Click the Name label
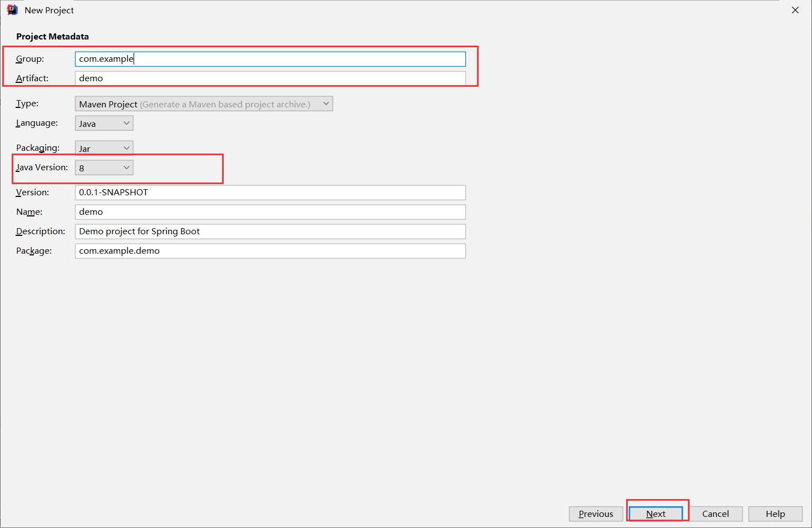Image resolution: width=812 pixels, height=528 pixels. pos(29,212)
